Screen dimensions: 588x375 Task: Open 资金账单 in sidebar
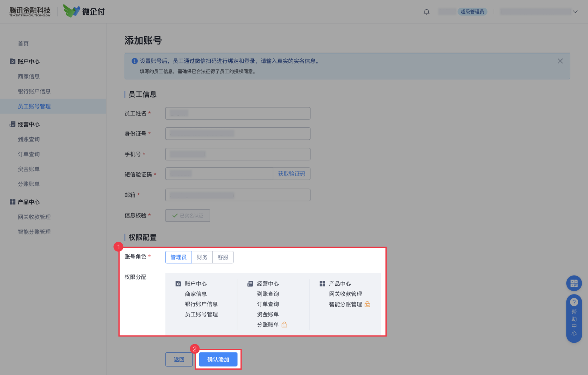tap(29, 169)
